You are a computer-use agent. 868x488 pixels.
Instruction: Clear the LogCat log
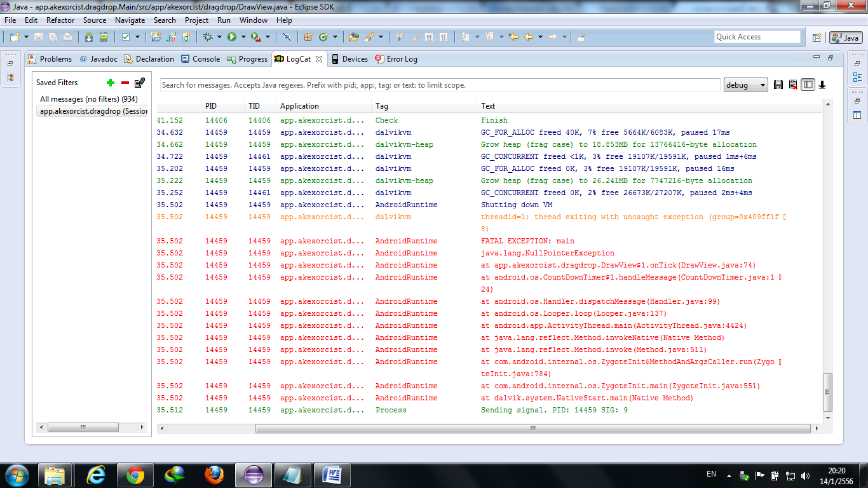click(793, 85)
